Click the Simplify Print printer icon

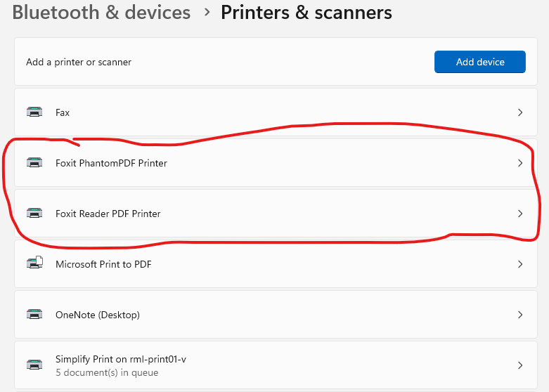point(34,365)
